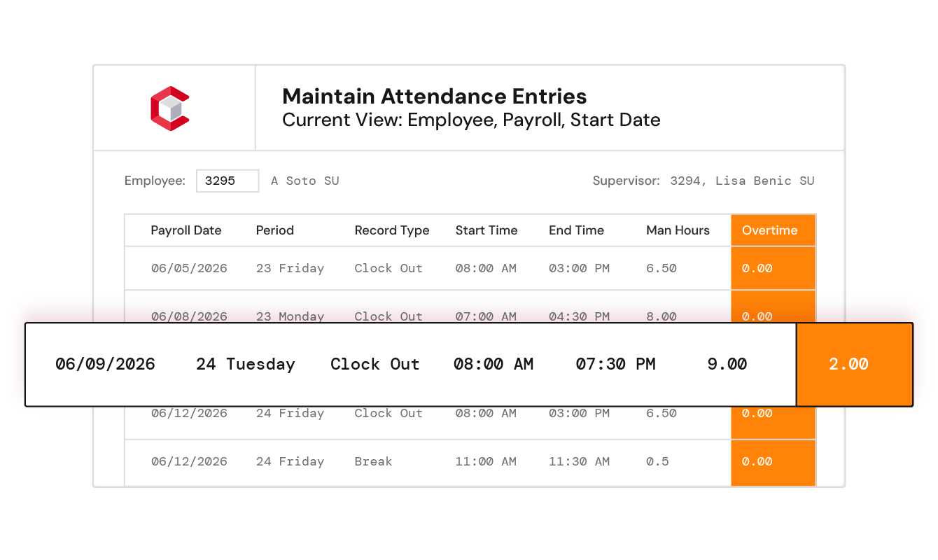Select 07:30 PM end time in highlighted row

pyautogui.click(x=615, y=364)
